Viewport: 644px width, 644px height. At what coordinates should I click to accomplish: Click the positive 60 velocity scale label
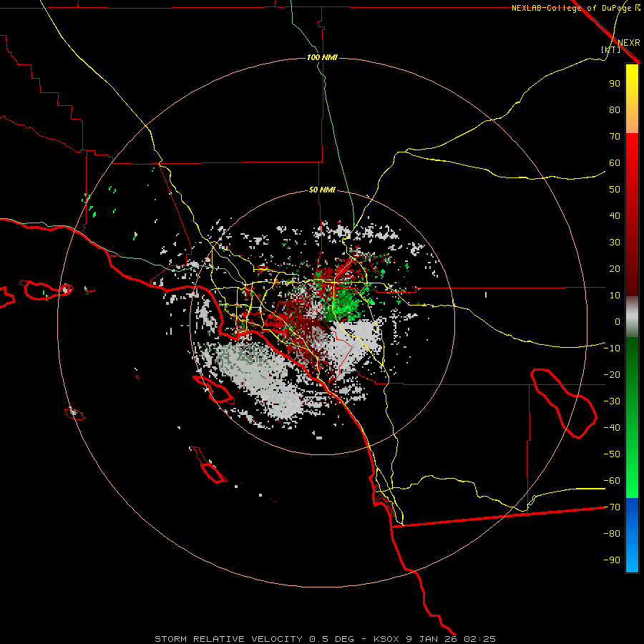[615, 163]
